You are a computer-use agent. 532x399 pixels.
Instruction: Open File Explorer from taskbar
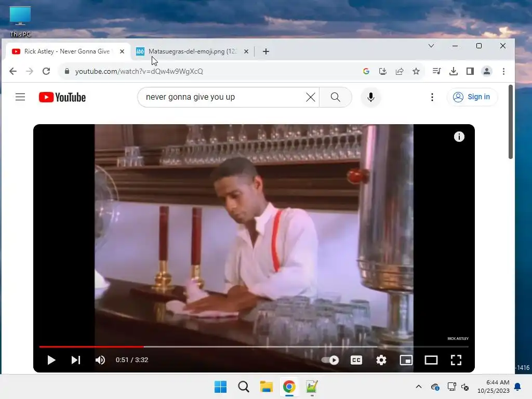(x=267, y=387)
